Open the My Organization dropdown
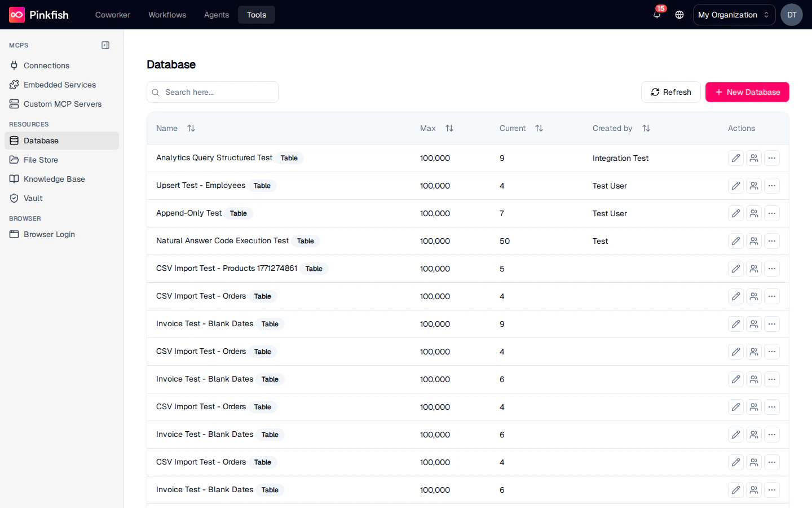 734,15
